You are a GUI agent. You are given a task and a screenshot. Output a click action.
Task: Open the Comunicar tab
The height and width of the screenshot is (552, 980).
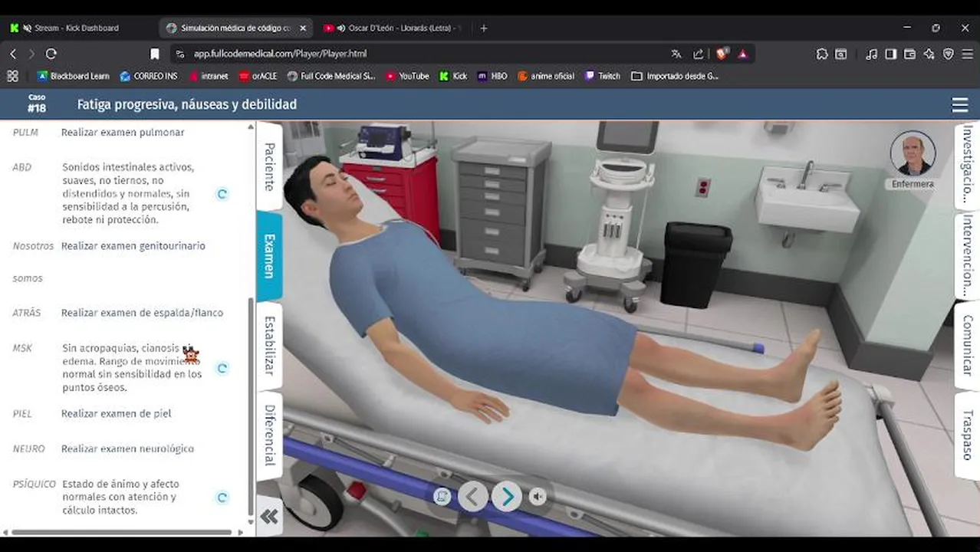pyautogui.click(x=968, y=345)
